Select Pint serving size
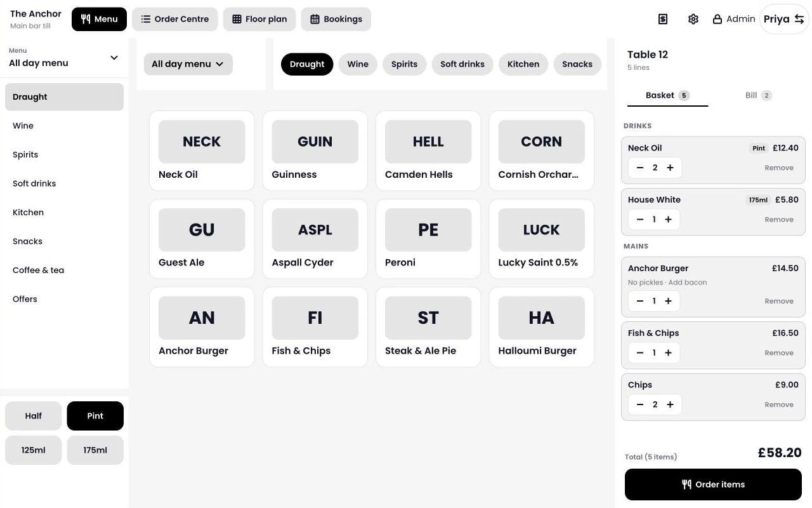The image size is (812, 508). tap(95, 416)
